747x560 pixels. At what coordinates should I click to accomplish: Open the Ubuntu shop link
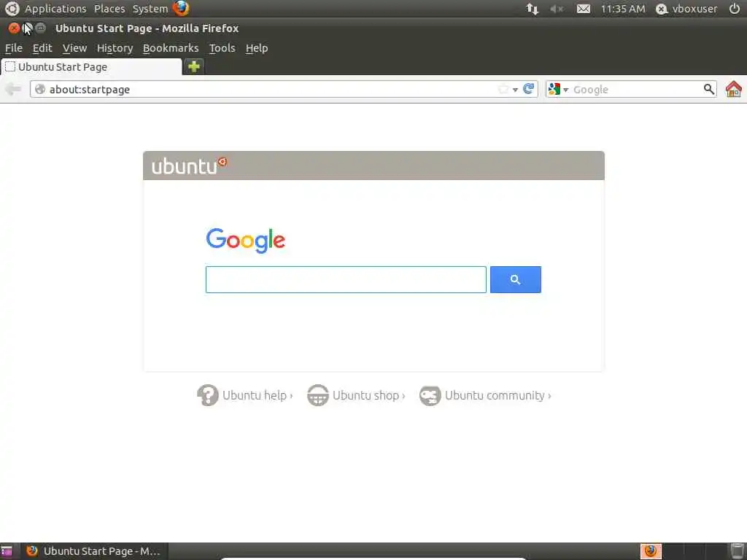point(368,395)
